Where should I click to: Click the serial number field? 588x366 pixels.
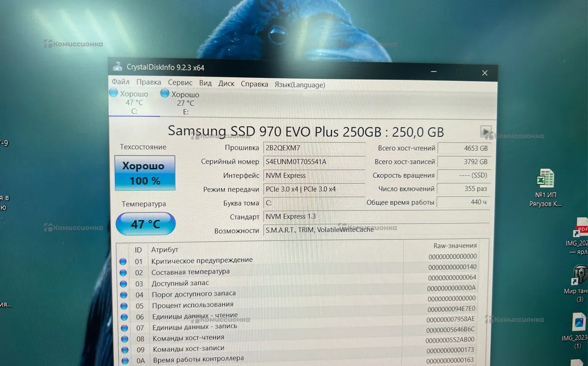(314, 162)
